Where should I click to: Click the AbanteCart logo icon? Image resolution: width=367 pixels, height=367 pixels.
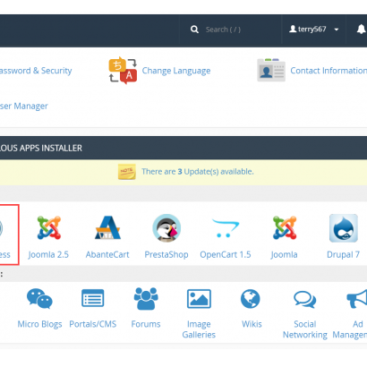click(108, 228)
